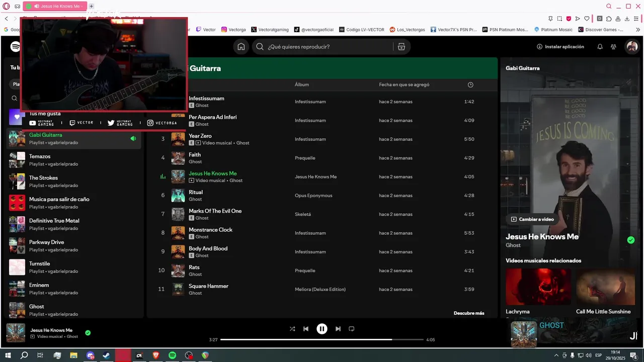Open Opera tab search magnifier
Viewport: 644px width, 362px height.
[609, 6]
